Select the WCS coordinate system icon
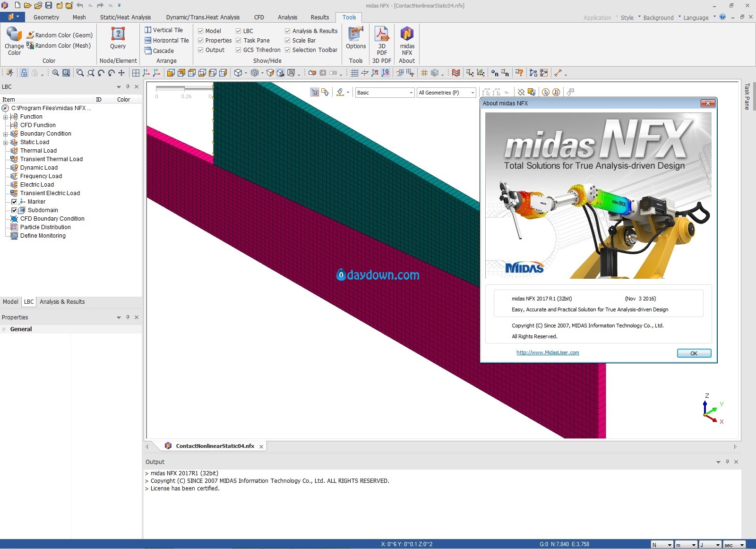The image size is (756, 549). pyautogui.click(x=375, y=73)
